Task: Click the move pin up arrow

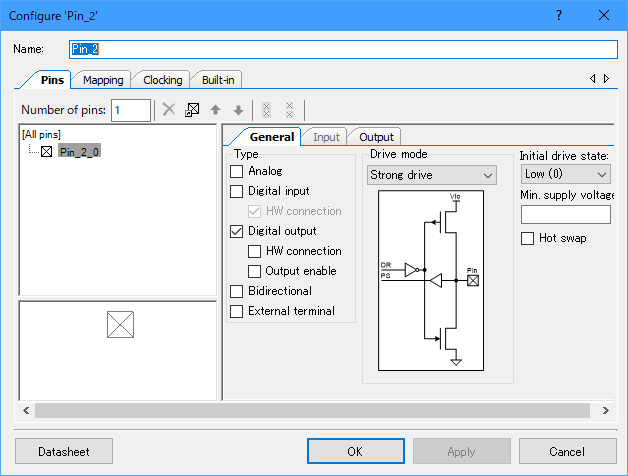Action: click(x=214, y=110)
